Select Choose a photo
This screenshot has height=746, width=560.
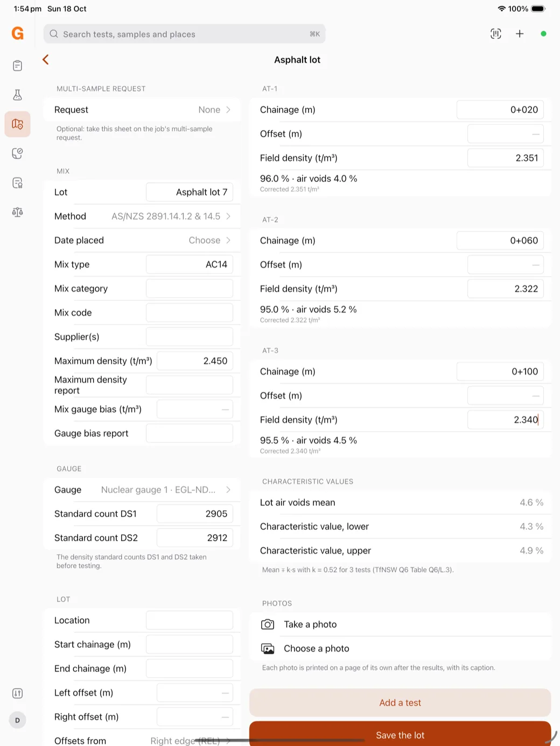tap(400, 649)
